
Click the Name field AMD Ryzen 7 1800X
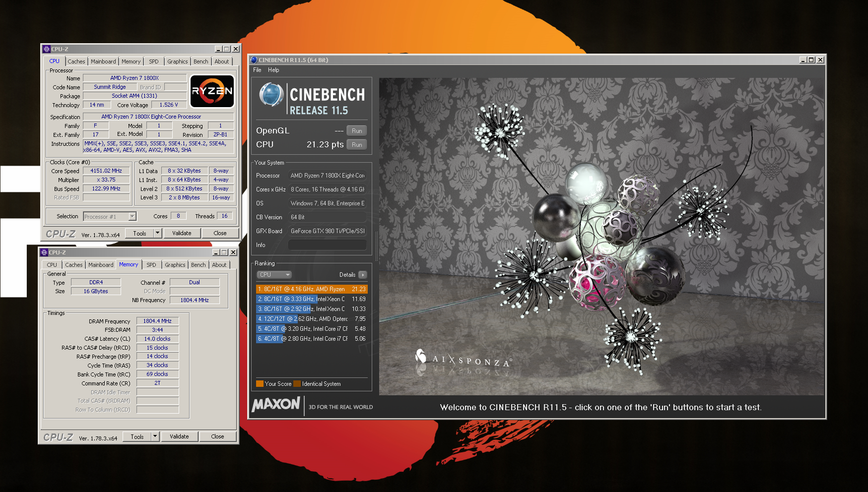click(x=134, y=78)
